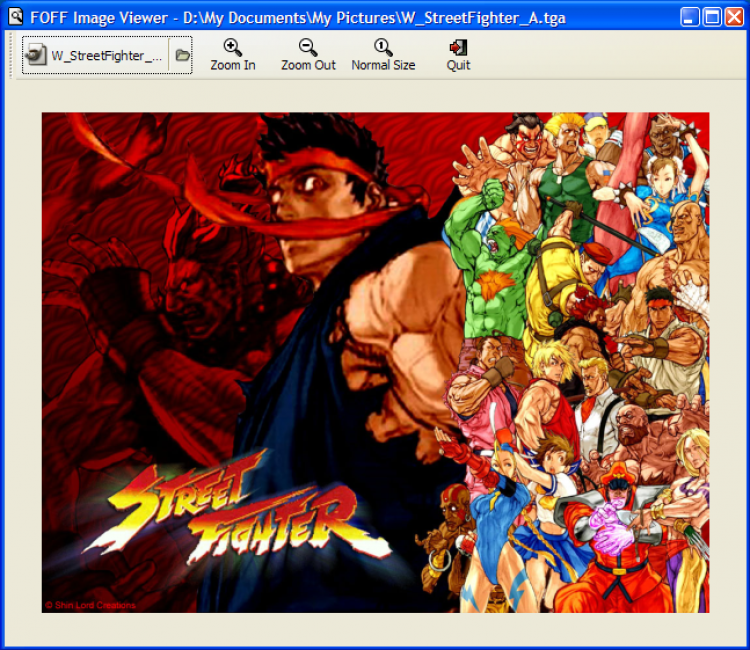Click the W_StreetFighter_ file button
750x650 pixels.
[x=96, y=55]
